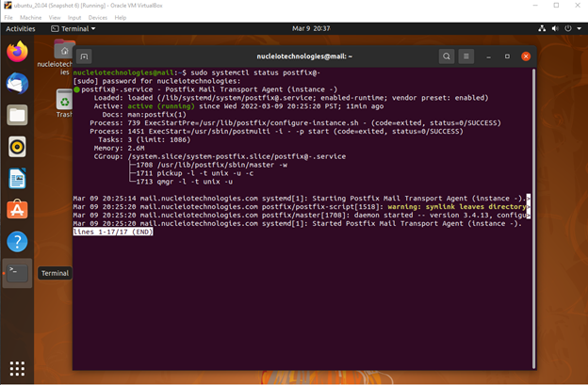Click the 'Memory: 2.6M' line

coord(120,148)
